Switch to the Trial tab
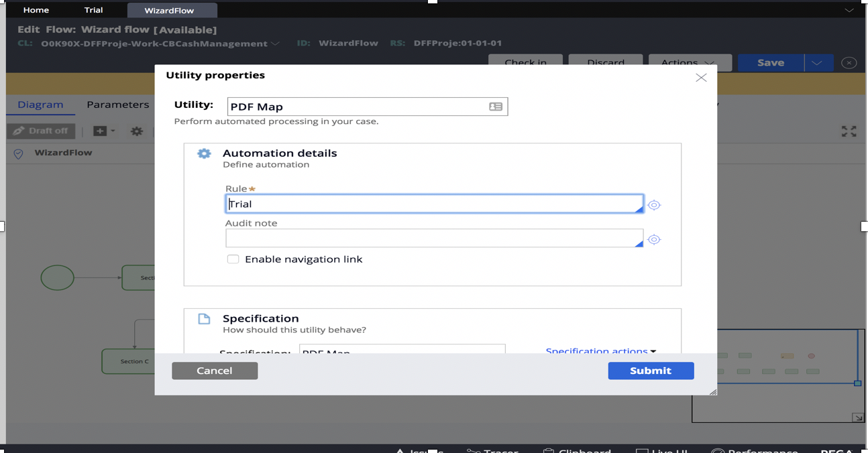The image size is (868, 453). (94, 10)
